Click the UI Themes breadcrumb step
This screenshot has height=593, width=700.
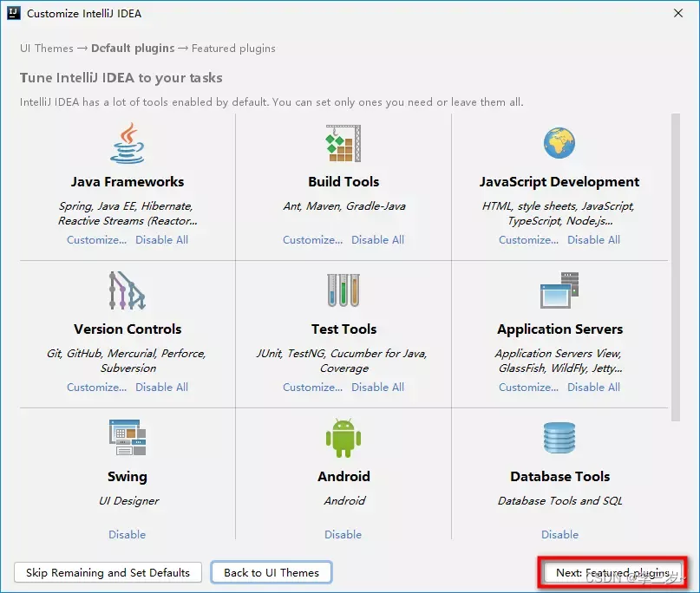(47, 49)
